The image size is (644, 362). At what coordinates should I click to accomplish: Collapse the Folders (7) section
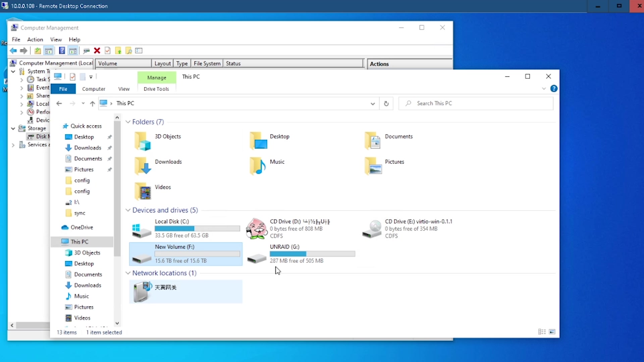click(128, 122)
